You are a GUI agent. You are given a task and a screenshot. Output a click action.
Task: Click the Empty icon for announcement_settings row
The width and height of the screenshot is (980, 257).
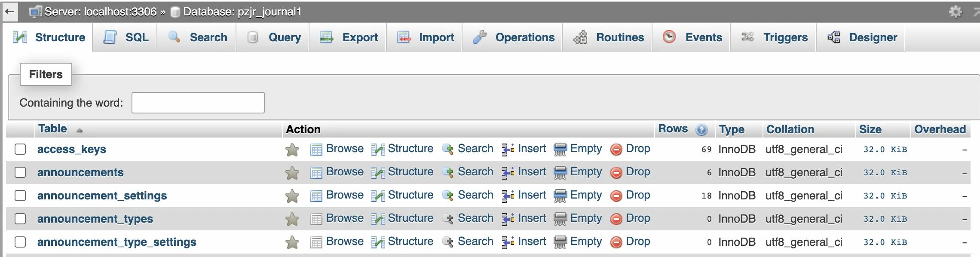[560, 196]
